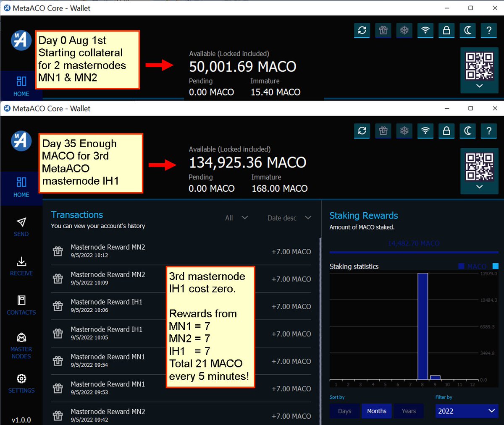This screenshot has width=504, height=425.
Task: Click the padlock icon in the top wallet window
Action: (x=446, y=30)
